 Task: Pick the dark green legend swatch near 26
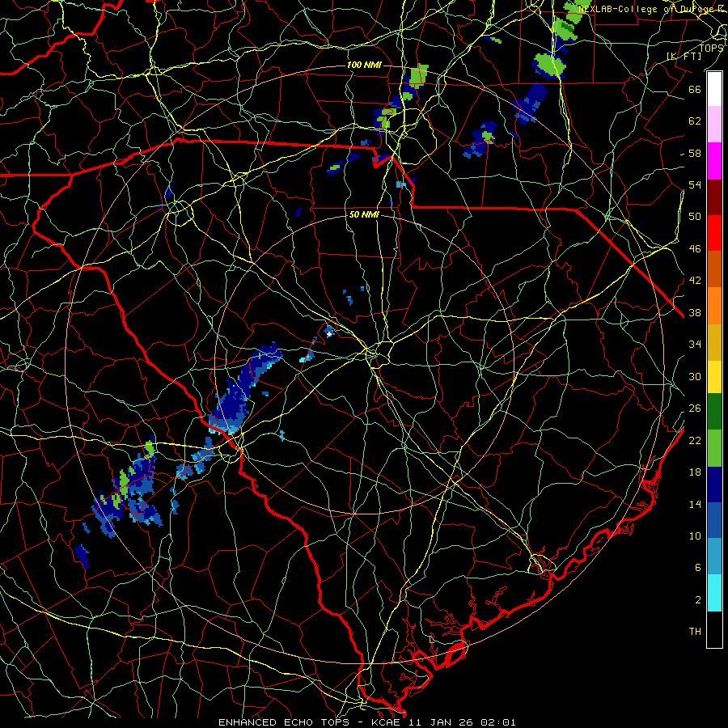coord(714,412)
